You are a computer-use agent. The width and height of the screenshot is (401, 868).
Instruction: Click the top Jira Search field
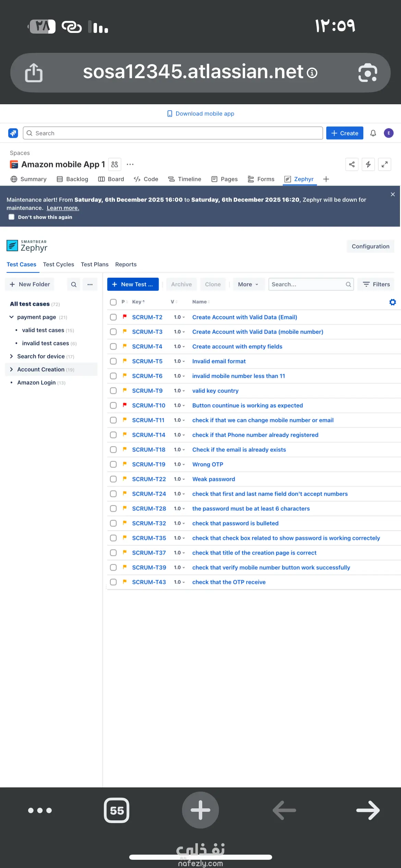(173, 133)
